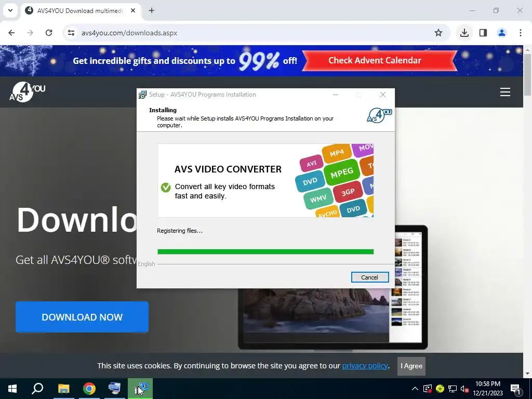532x399 pixels.
Task: Select the AVS4YOU Download tab
Action: pos(81,10)
